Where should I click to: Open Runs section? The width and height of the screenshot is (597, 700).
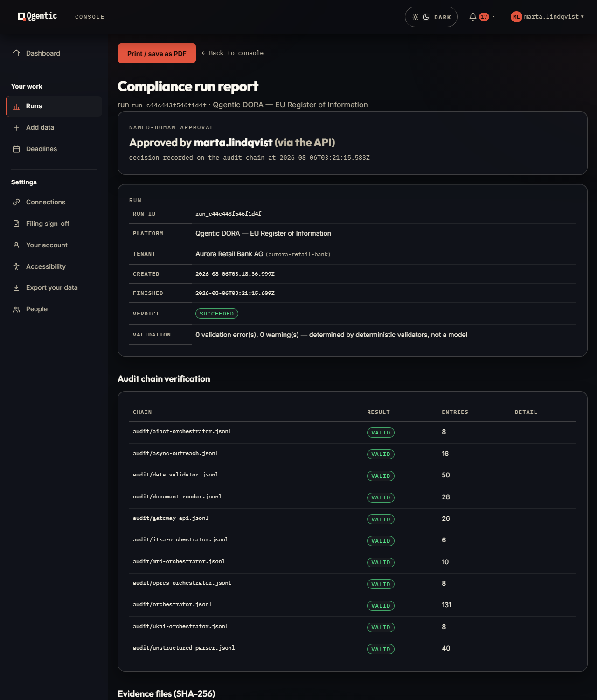click(x=54, y=106)
